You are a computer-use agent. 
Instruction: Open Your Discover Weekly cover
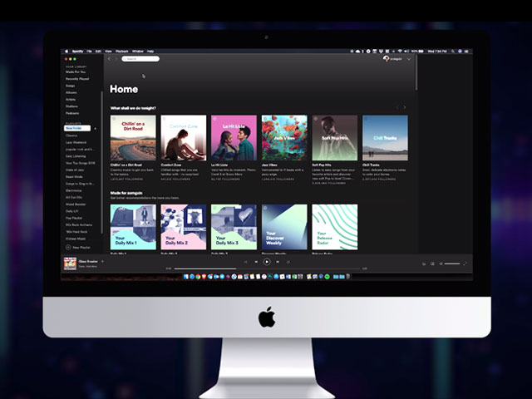[x=284, y=227]
